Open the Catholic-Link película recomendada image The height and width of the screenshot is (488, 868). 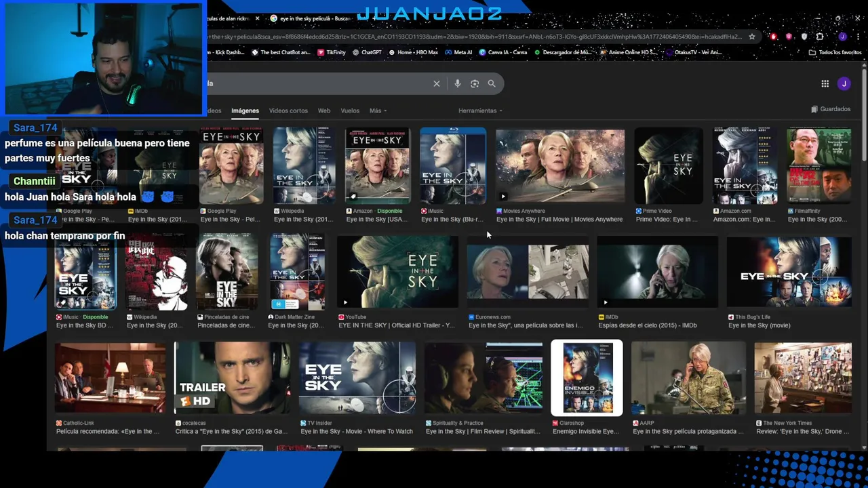pos(110,378)
